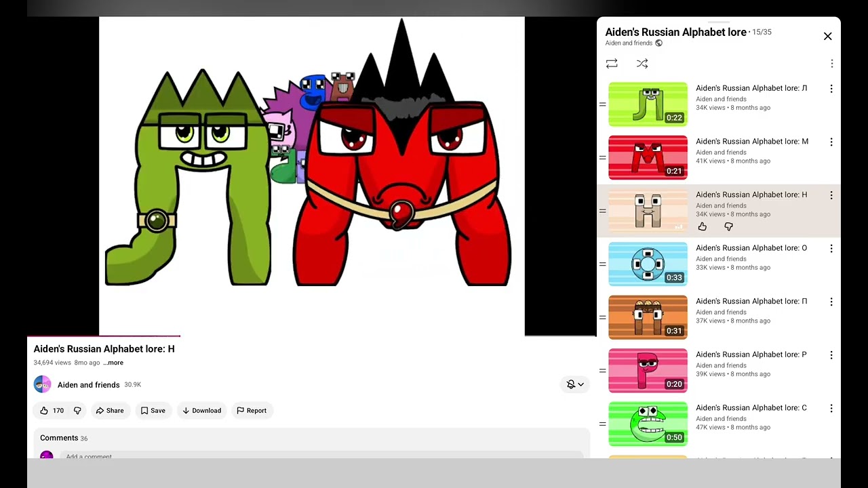Save video to a playlist
868x488 pixels.
point(153,411)
